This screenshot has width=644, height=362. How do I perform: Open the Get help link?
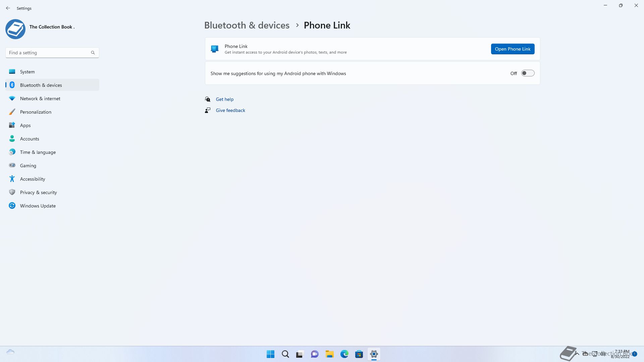tap(224, 99)
